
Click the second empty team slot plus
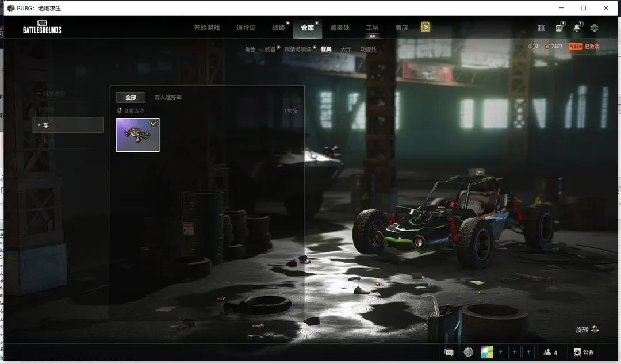coord(515,352)
